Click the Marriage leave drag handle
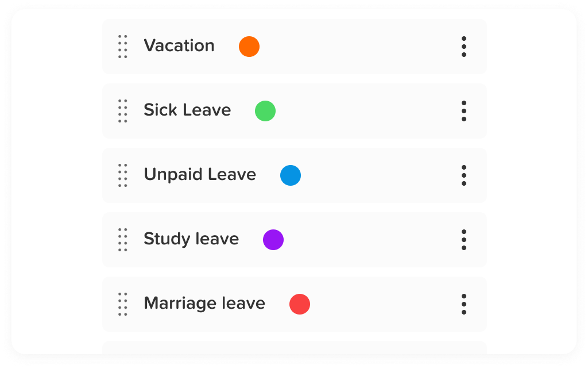The width and height of the screenshot is (588, 368). pyautogui.click(x=122, y=304)
